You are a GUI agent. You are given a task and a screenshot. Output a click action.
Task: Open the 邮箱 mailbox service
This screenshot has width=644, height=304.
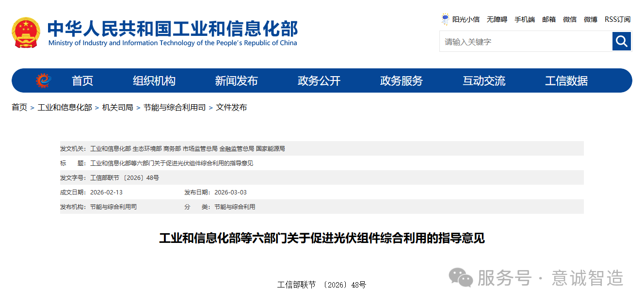tap(549, 19)
